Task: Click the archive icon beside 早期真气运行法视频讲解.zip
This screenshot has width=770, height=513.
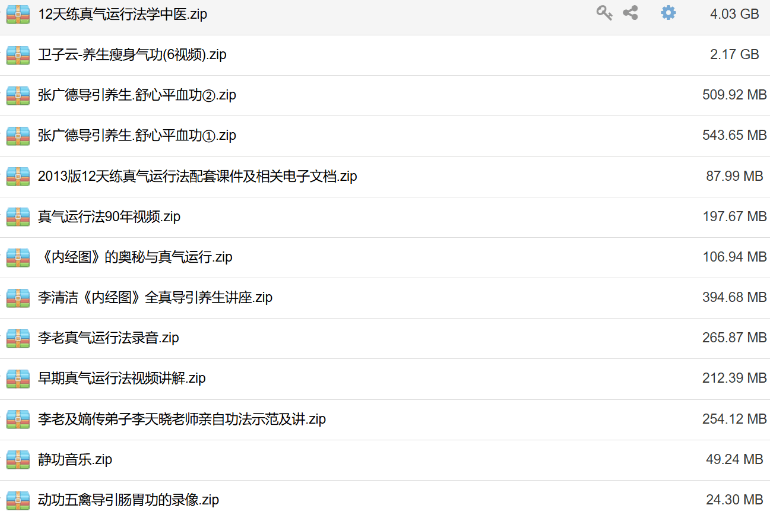Action: click(18, 378)
